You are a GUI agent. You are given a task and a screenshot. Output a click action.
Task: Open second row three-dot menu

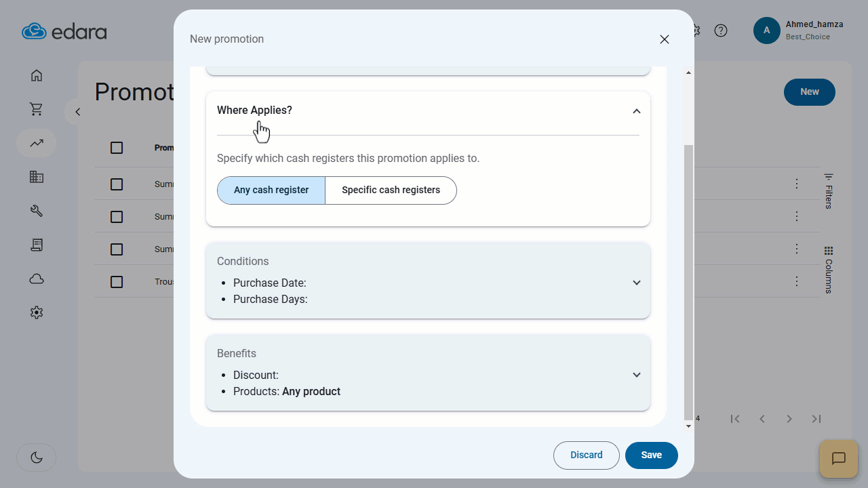point(797,216)
